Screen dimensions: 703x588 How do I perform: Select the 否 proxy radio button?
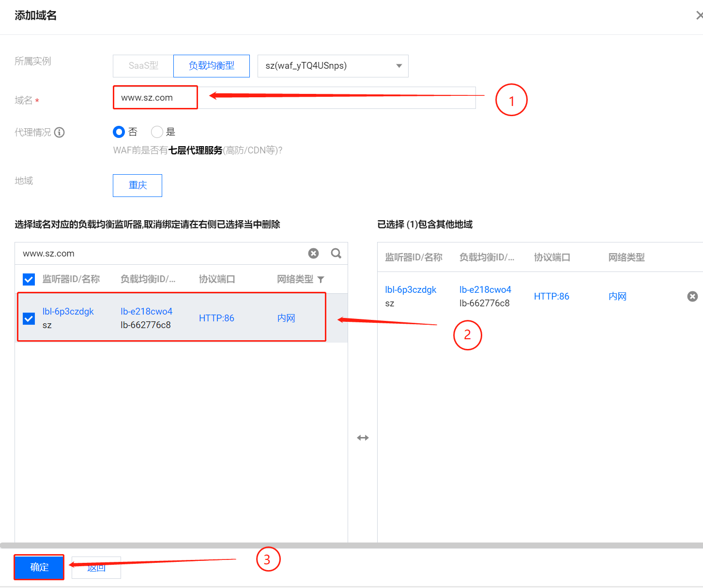point(119,132)
